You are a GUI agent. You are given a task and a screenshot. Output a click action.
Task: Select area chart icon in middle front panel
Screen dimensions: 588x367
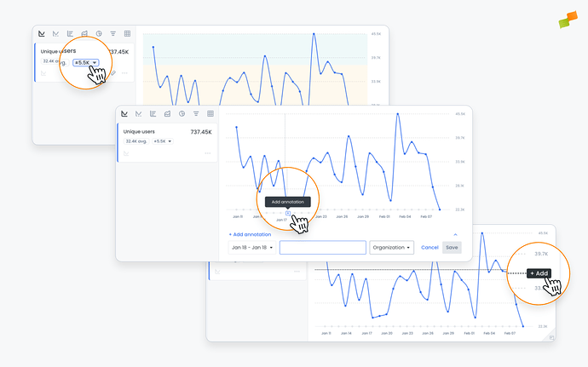(167, 113)
